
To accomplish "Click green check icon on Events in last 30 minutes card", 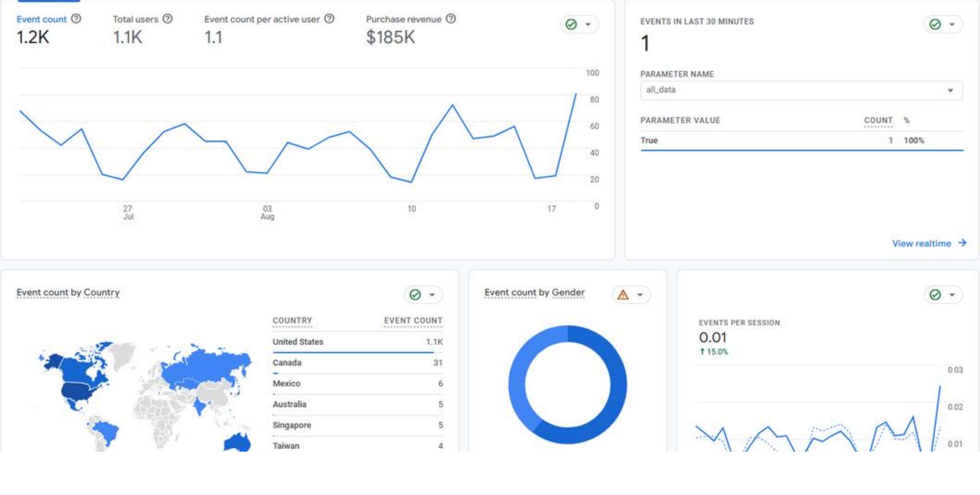I will click(935, 24).
